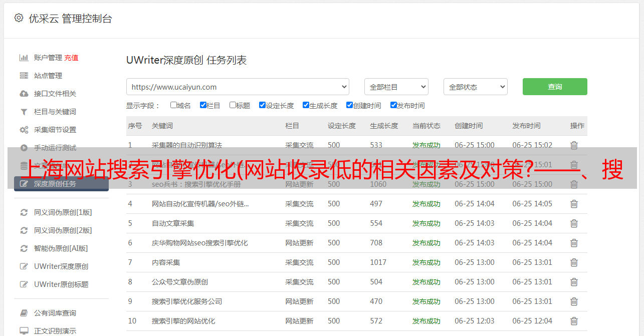Open the site URL dropdown
This screenshot has width=644, height=336.
238,87
